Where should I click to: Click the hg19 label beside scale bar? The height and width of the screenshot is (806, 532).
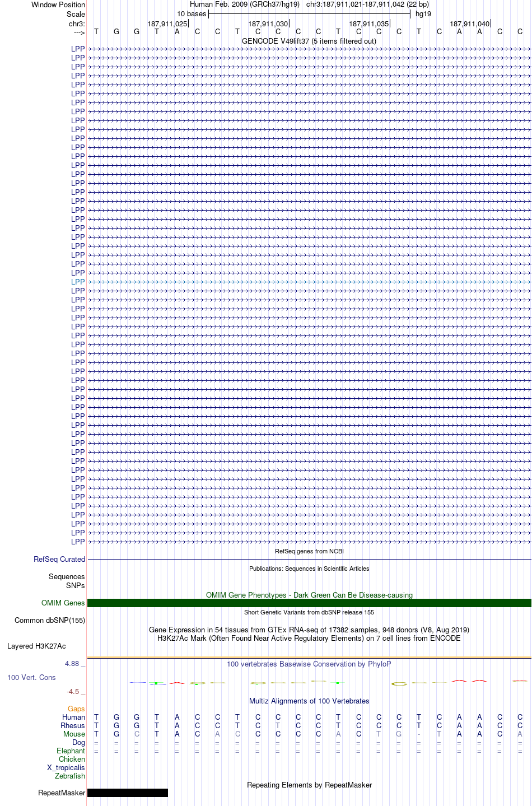[x=423, y=14]
